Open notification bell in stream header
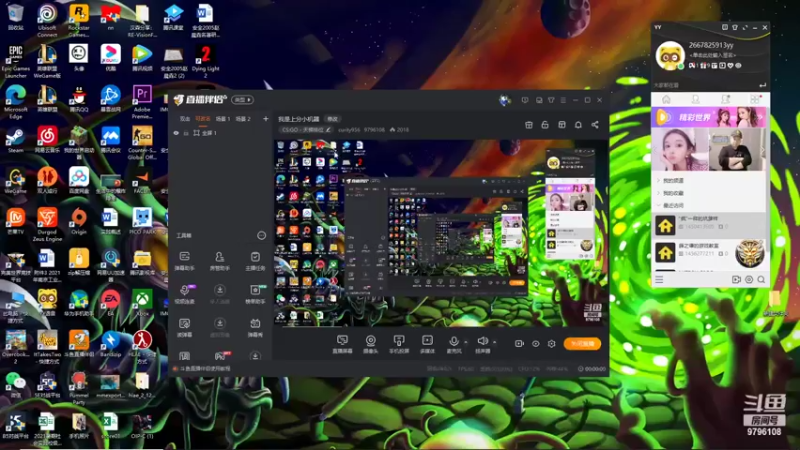The image size is (800, 450). 578,124
